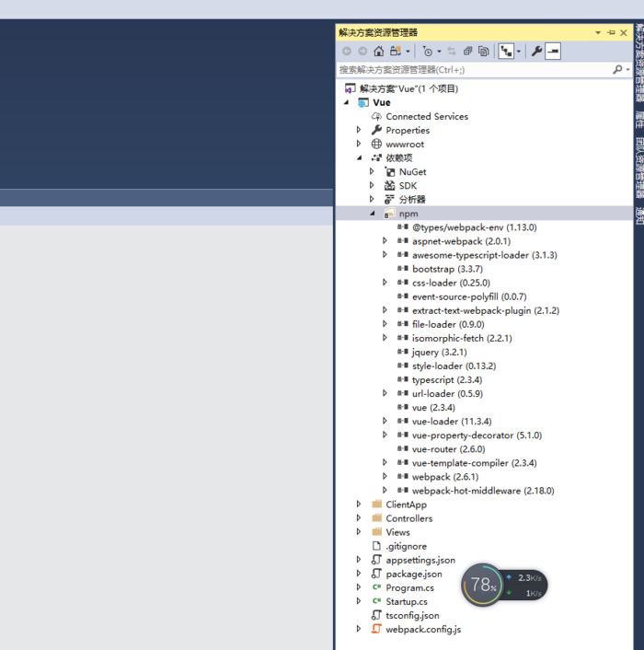This screenshot has width=644, height=650.
Task: Click the Forward navigation icon in toolbar
Action: 362,51
